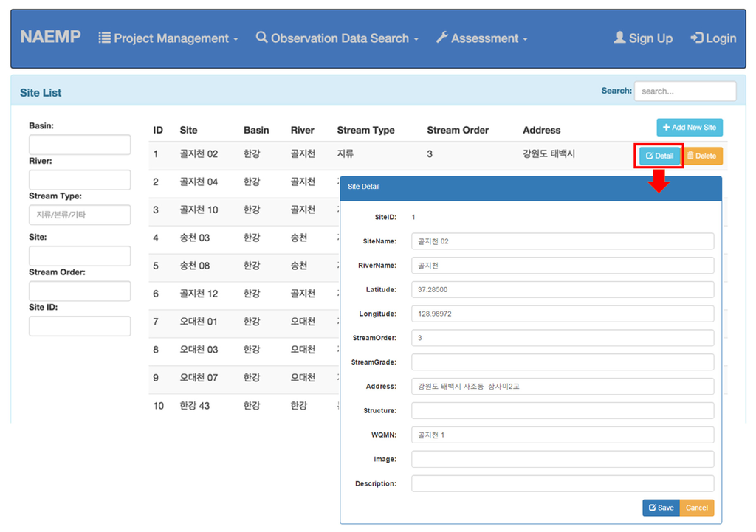
Task: Click the Add New Site button
Action: coord(690,128)
